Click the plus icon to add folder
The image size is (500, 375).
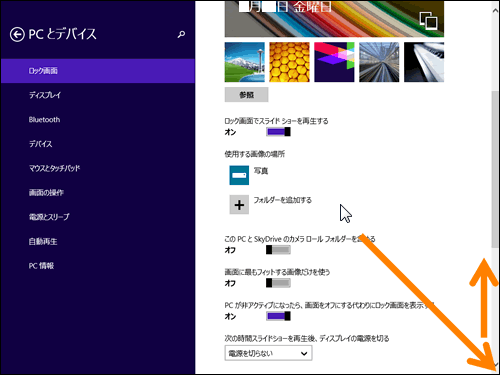pyautogui.click(x=239, y=205)
